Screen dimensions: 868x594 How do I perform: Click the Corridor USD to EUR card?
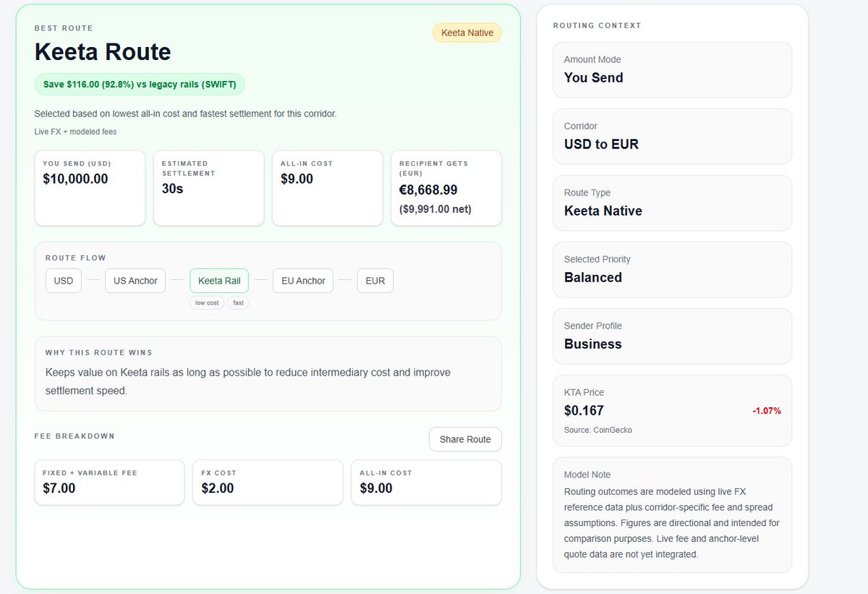pos(672,136)
